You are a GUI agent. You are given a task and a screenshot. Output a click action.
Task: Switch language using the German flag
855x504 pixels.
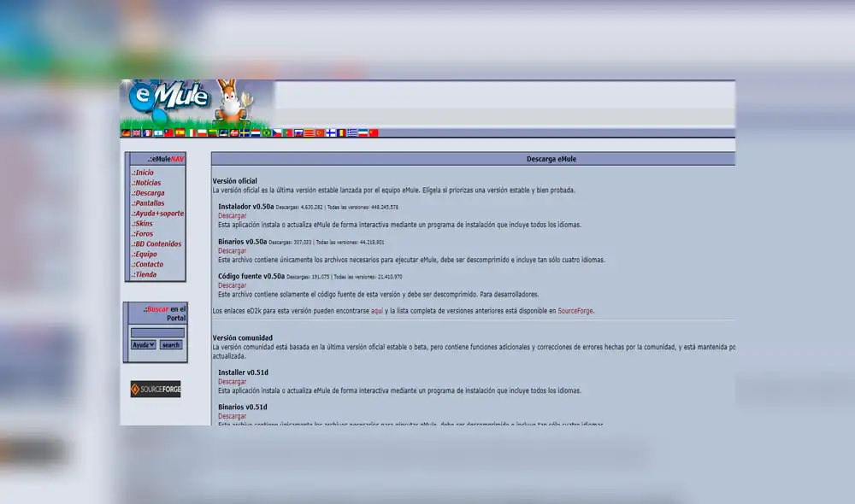[125, 133]
